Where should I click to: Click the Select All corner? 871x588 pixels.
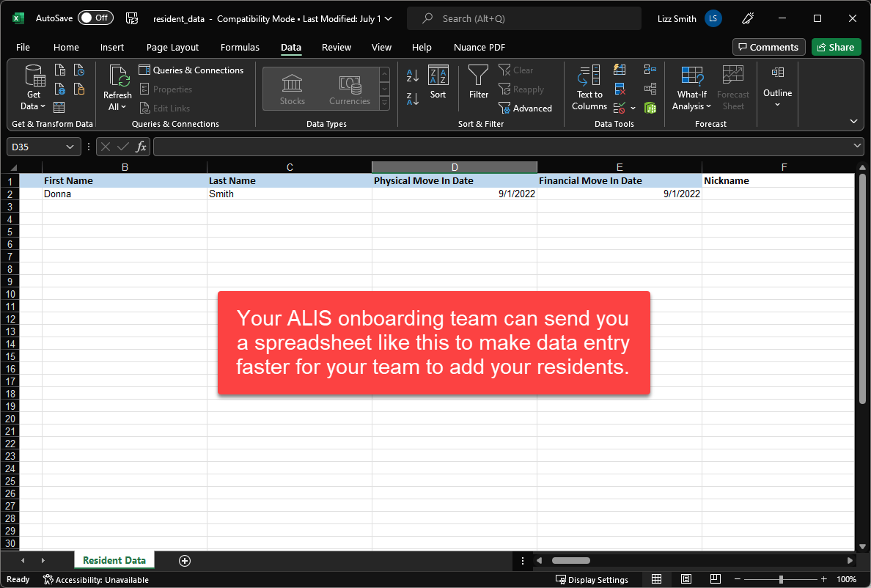[x=13, y=167]
